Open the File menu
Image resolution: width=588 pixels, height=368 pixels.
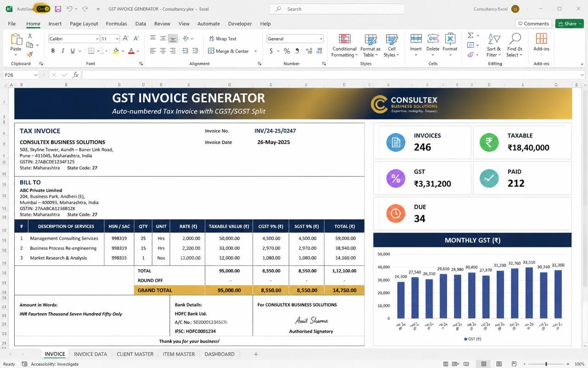[x=11, y=23]
